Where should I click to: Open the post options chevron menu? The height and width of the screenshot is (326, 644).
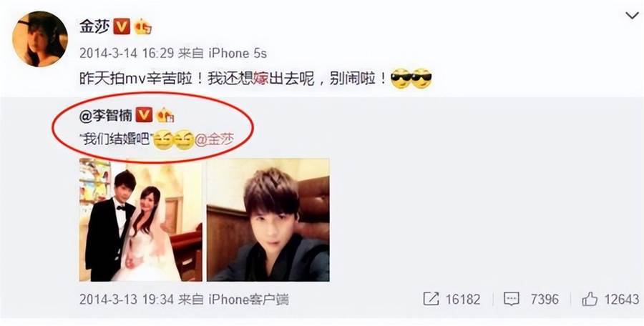(x=632, y=16)
